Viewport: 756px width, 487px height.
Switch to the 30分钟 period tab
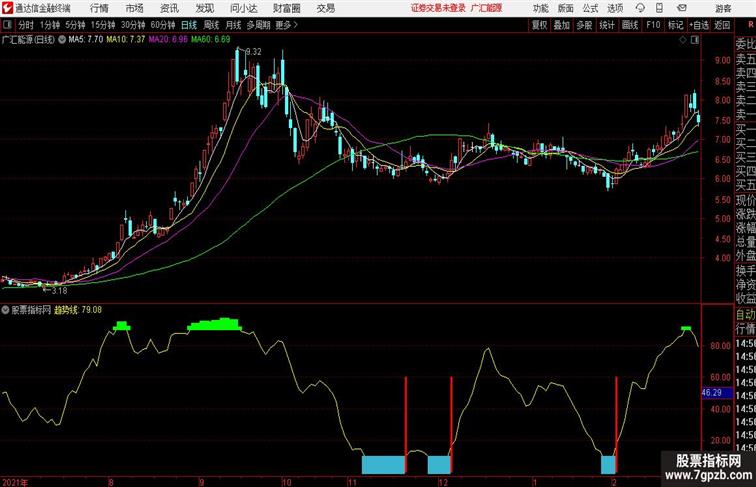click(133, 25)
